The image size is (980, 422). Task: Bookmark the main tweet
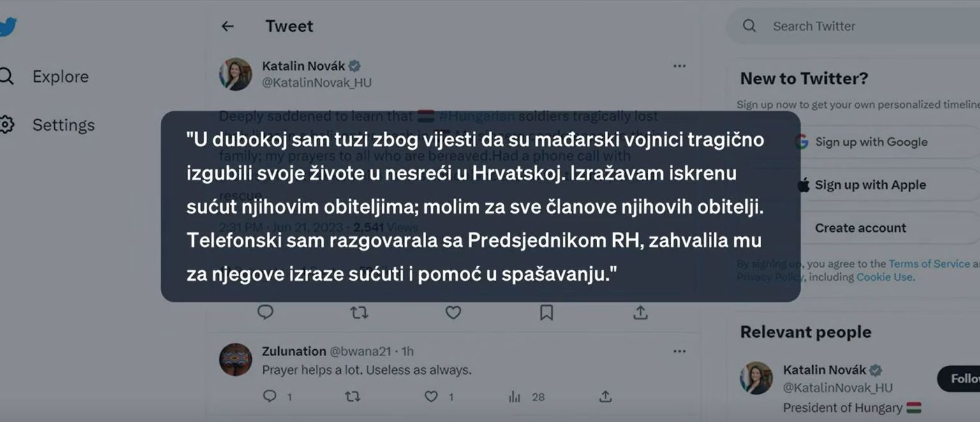tap(547, 312)
